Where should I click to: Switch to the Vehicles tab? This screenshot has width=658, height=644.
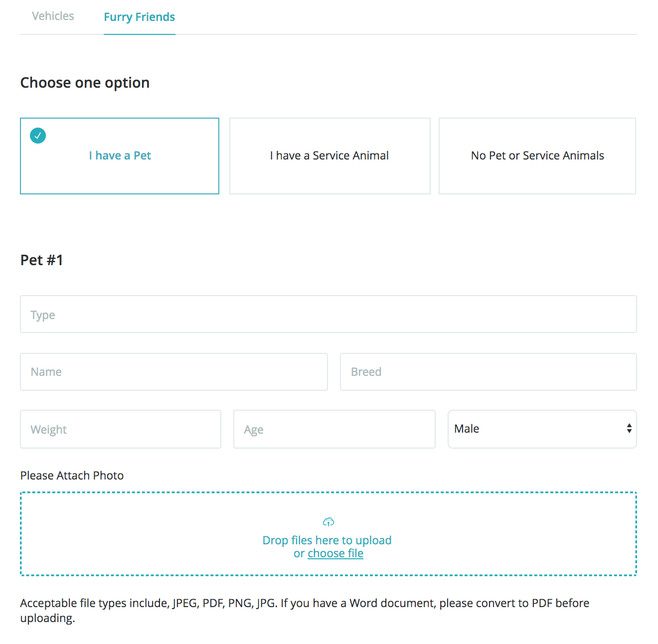pos(53,16)
